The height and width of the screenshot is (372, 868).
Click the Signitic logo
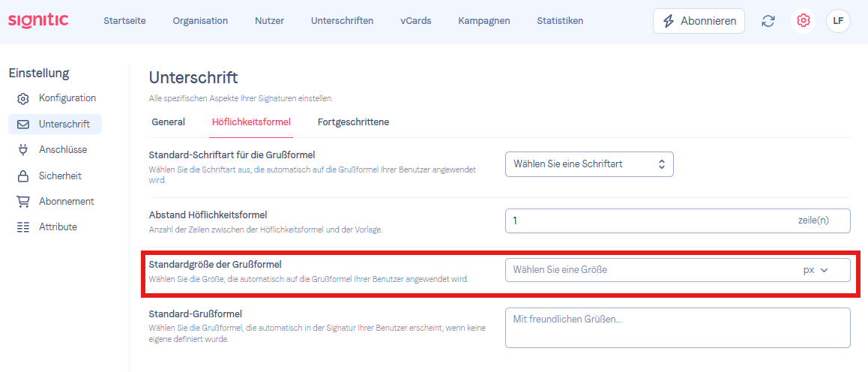(39, 20)
